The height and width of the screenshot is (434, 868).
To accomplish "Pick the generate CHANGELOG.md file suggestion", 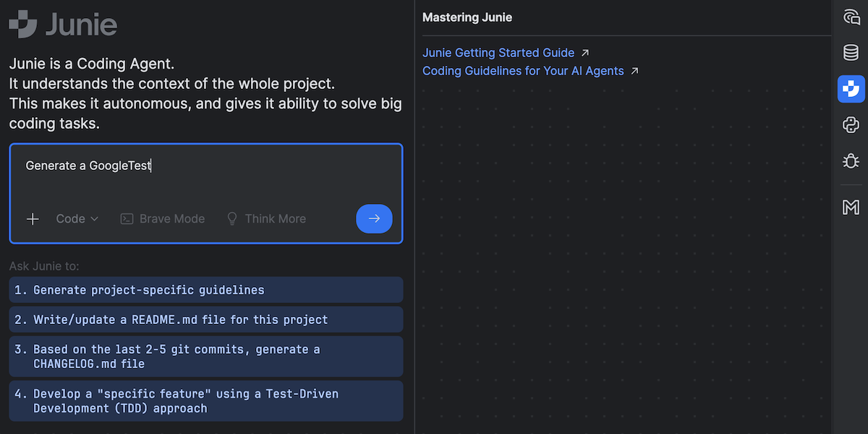I will [206, 357].
